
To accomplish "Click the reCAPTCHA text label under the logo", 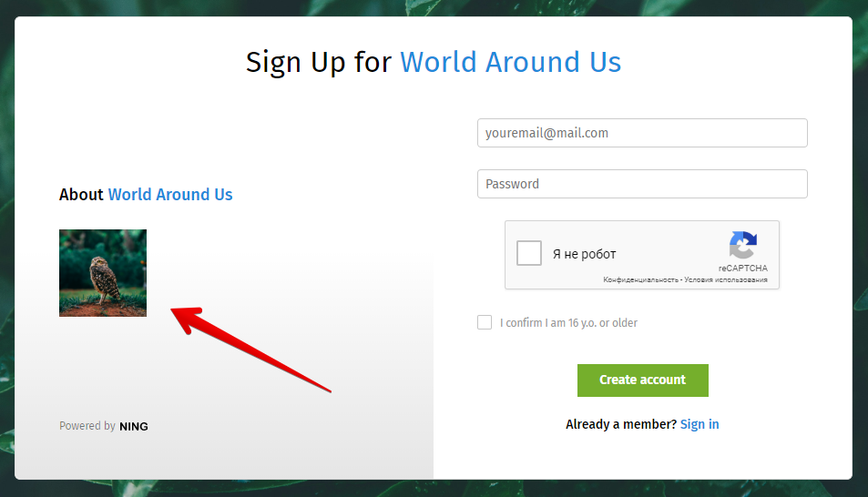I will click(x=743, y=268).
